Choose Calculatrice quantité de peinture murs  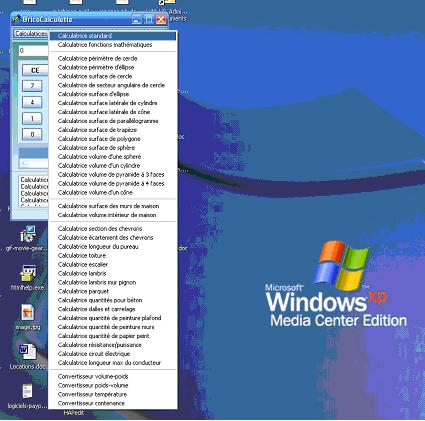113,327
